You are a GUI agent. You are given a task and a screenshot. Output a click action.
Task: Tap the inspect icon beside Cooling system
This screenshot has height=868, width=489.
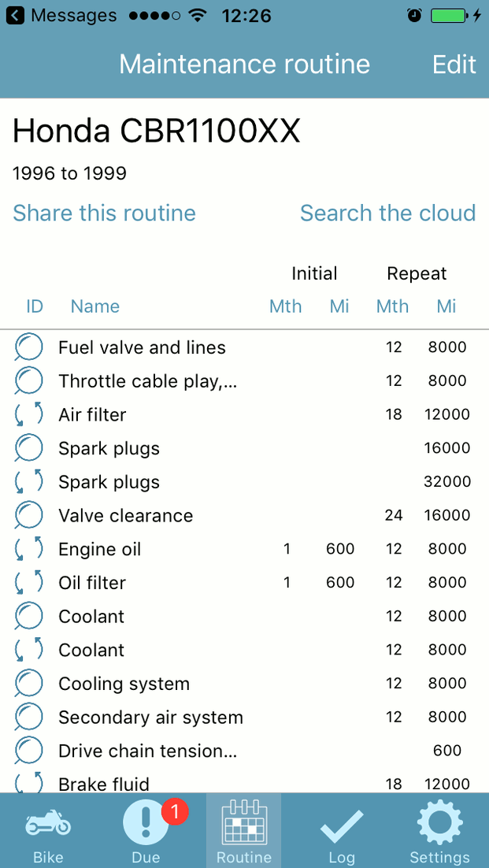(29, 684)
